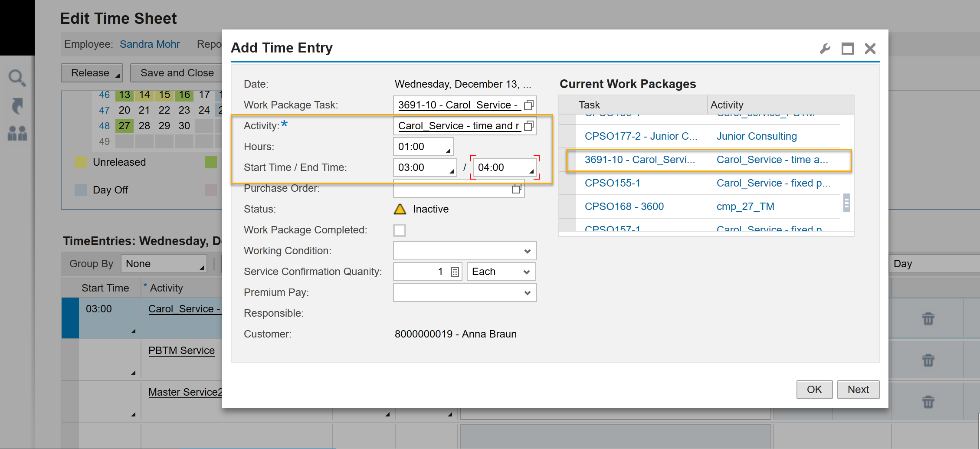The image size is (980, 449).
Task: Select row of the CPSO177-2 work package
Action: pos(567,136)
